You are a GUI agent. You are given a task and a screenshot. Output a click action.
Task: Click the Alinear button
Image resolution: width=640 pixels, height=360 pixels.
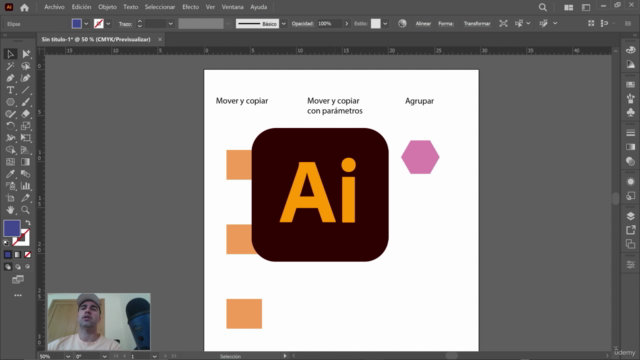(x=423, y=24)
